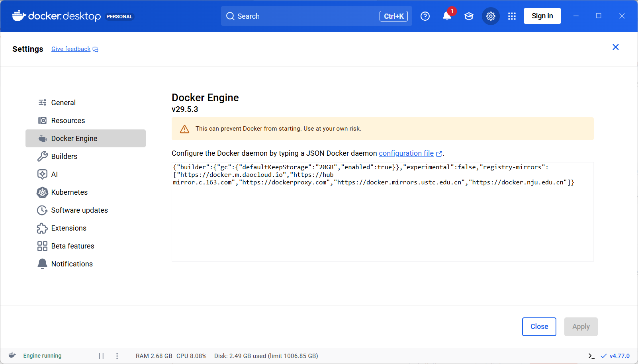Click the Builders wrench icon

pos(42,156)
